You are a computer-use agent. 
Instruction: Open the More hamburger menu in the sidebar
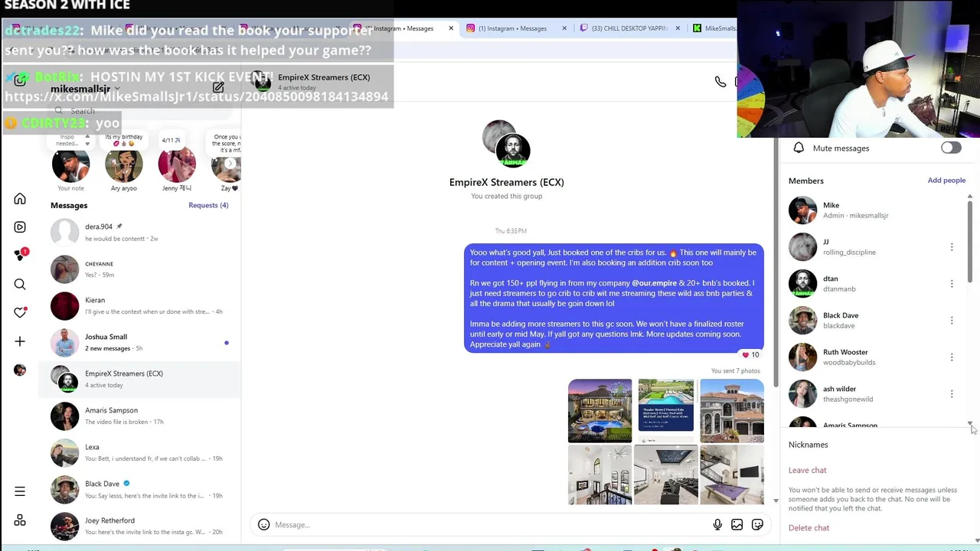(x=20, y=491)
